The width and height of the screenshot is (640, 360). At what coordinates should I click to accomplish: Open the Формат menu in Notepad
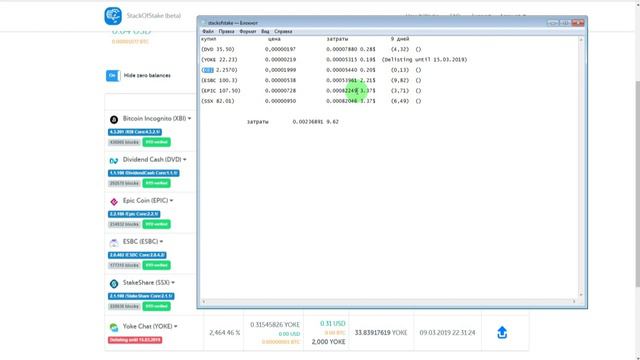[248, 31]
